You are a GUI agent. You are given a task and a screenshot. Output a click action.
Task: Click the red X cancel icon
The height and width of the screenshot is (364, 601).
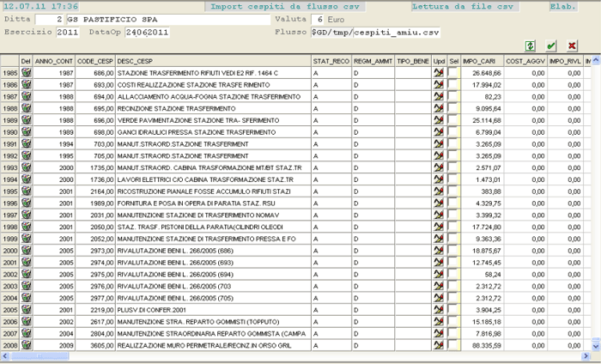[x=573, y=45]
